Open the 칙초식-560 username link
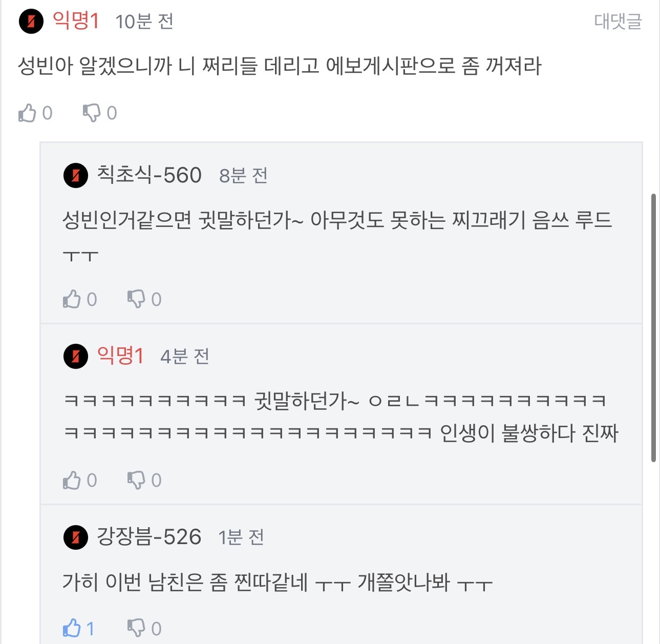This screenshot has height=644, width=660. [149, 175]
